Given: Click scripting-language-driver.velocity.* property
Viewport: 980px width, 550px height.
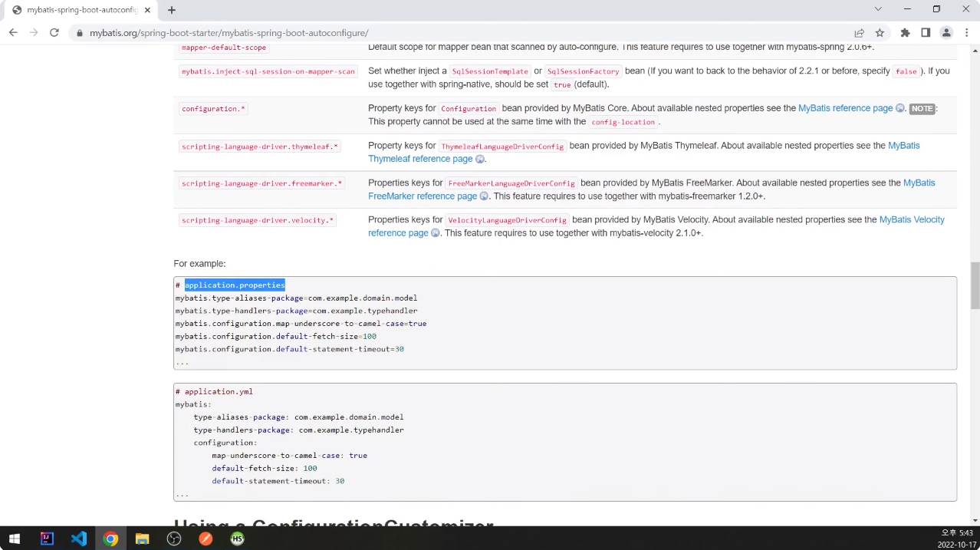Looking at the screenshot, I should click(258, 220).
